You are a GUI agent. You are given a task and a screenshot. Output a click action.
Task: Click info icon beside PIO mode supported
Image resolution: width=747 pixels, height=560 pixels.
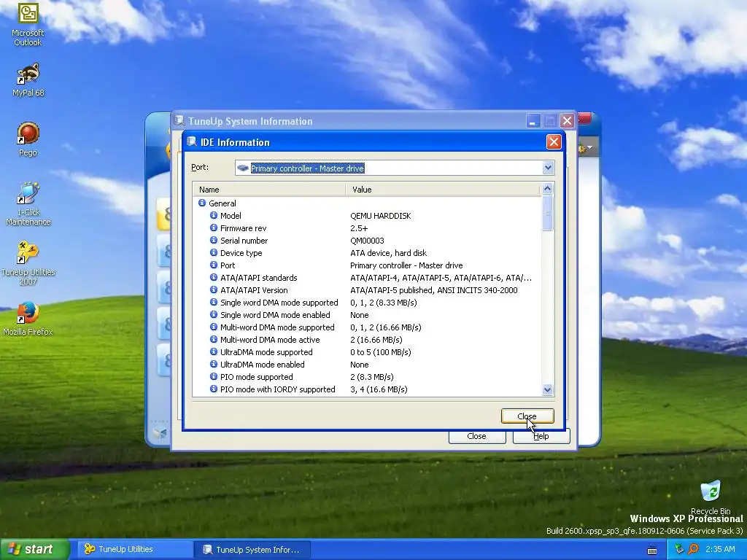click(214, 376)
